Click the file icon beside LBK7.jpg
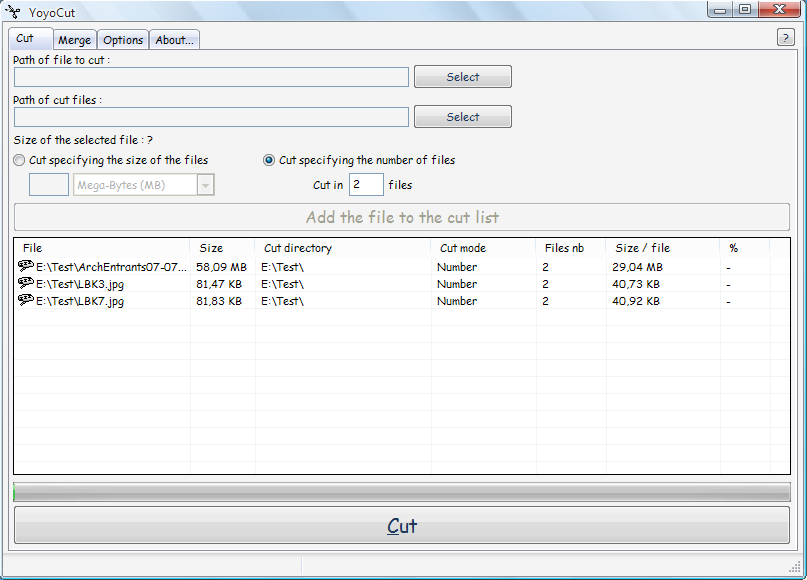Screen dimensions: 807x580 (x=26, y=300)
